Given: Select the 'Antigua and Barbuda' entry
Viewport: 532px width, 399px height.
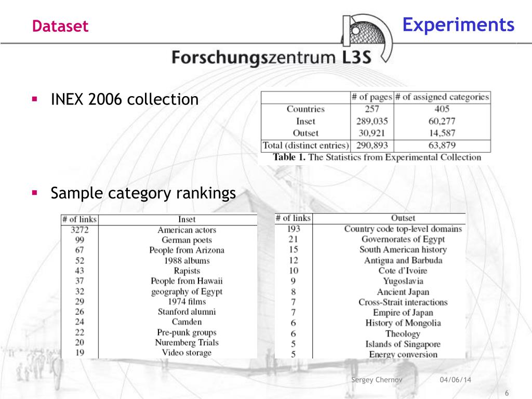Looking at the screenshot, I should click(x=403, y=260).
